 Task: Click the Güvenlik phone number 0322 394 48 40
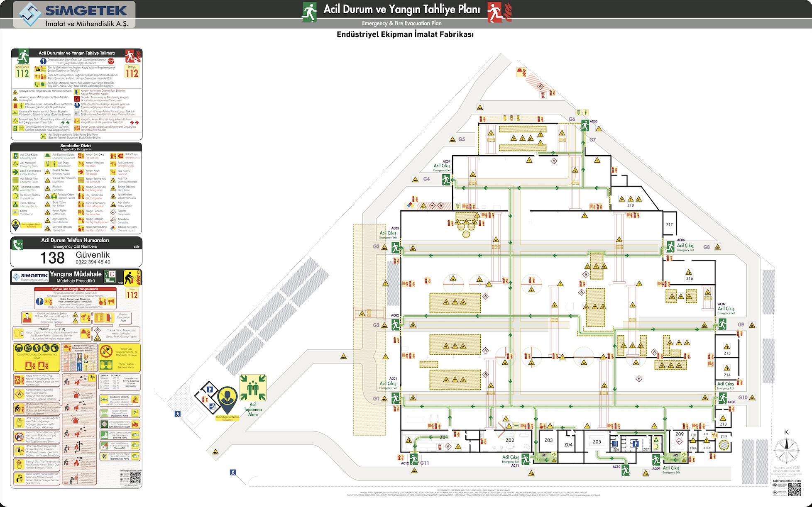tap(93, 262)
